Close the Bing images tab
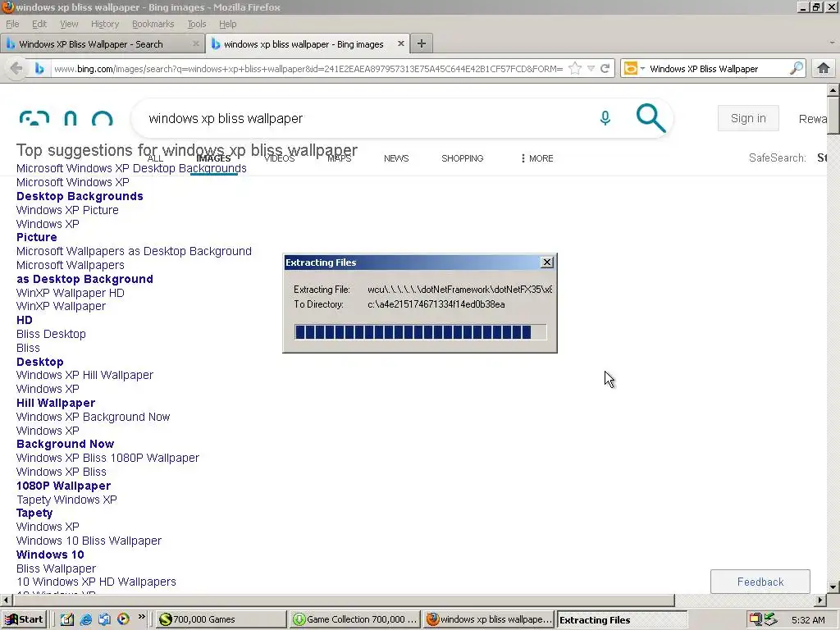 click(x=400, y=44)
